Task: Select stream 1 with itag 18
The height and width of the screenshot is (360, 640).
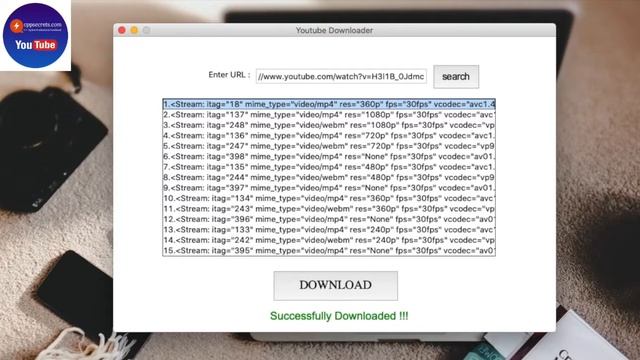Action: pos(329,104)
